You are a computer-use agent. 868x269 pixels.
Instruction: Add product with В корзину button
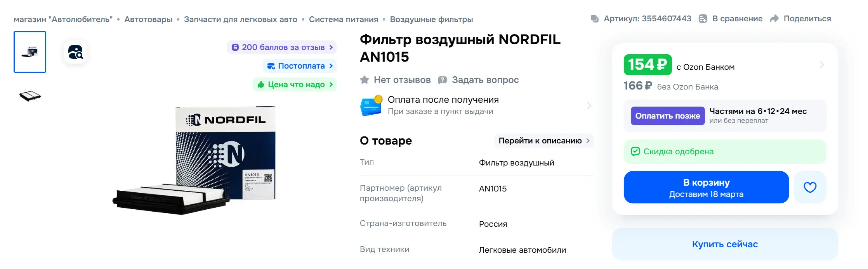(x=707, y=187)
